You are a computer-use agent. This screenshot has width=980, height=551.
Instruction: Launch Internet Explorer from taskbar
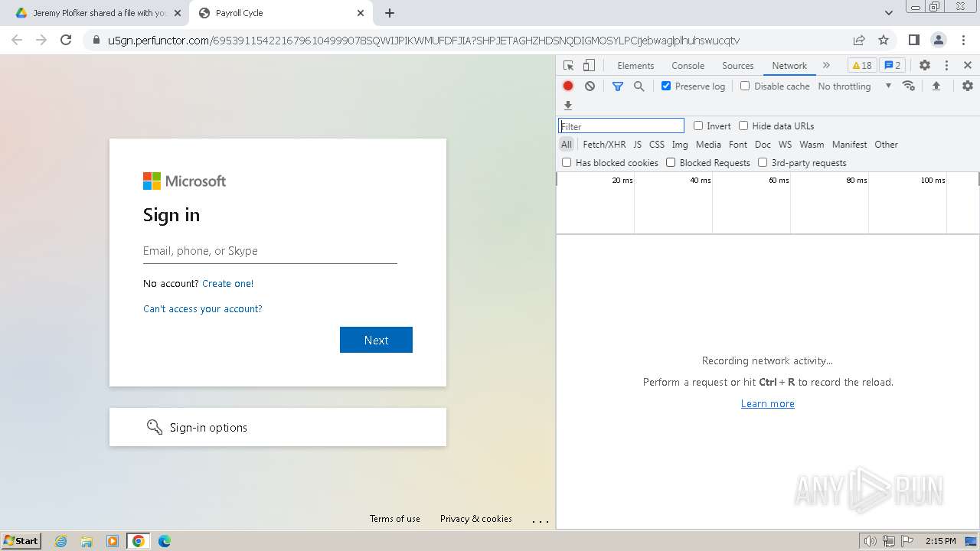tap(61, 541)
